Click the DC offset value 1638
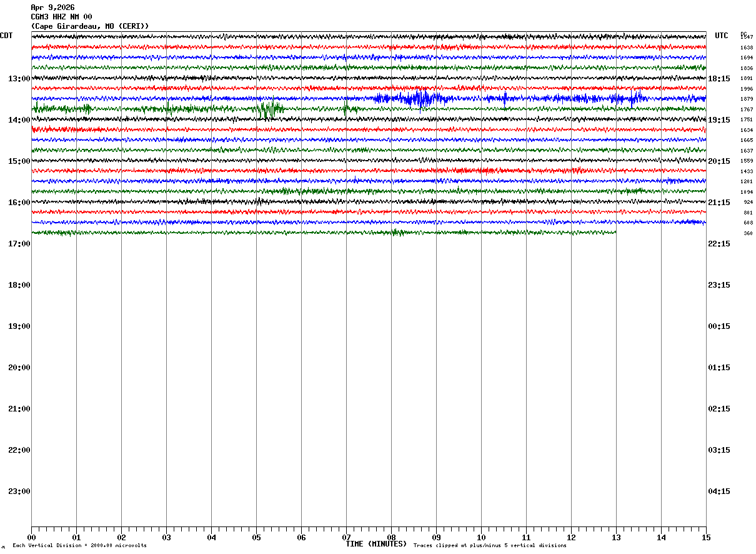 point(747,48)
